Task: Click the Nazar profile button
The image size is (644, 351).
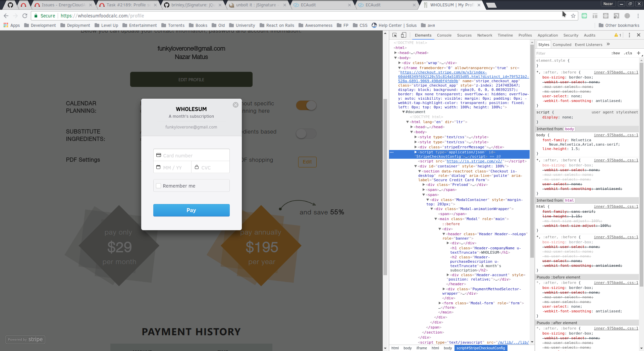Action: pyautogui.click(x=608, y=4)
